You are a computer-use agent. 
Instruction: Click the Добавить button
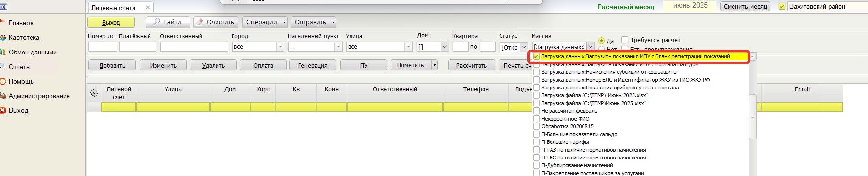coord(112,65)
